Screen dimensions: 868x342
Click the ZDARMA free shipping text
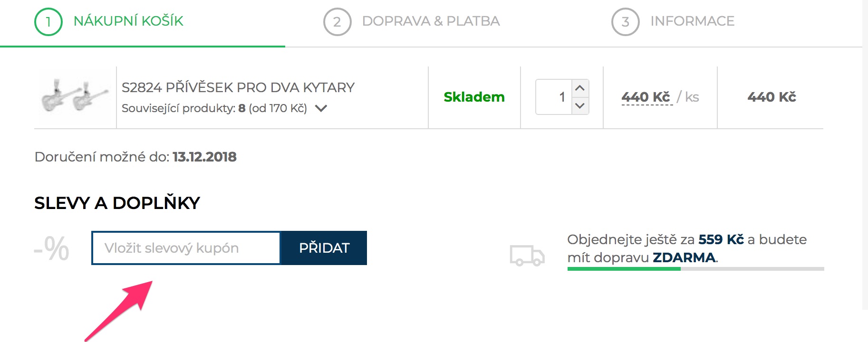684,257
